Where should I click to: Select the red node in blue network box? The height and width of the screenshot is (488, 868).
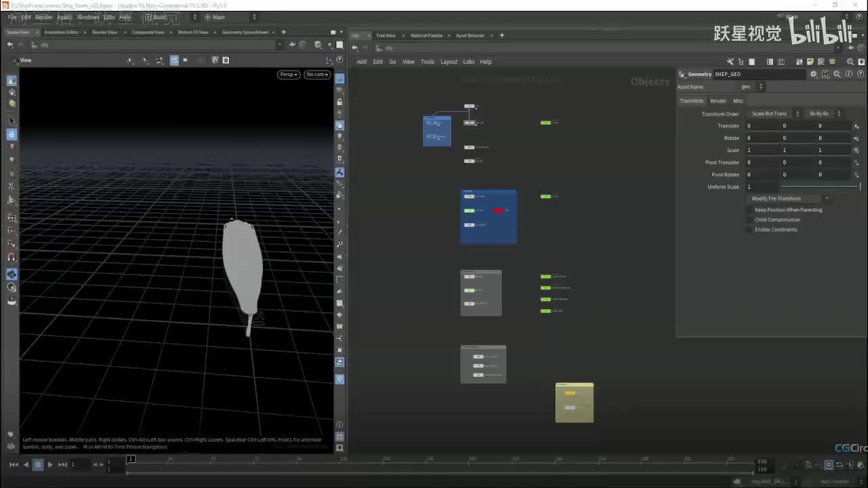(498, 211)
